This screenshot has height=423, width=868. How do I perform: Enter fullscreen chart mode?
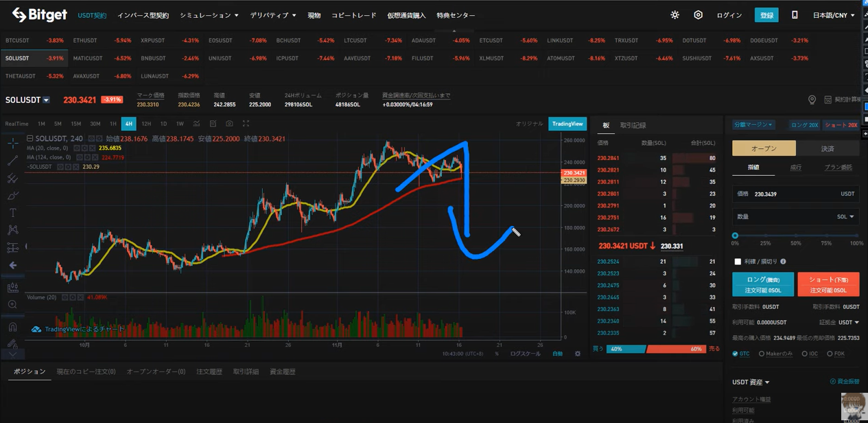(246, 124)
